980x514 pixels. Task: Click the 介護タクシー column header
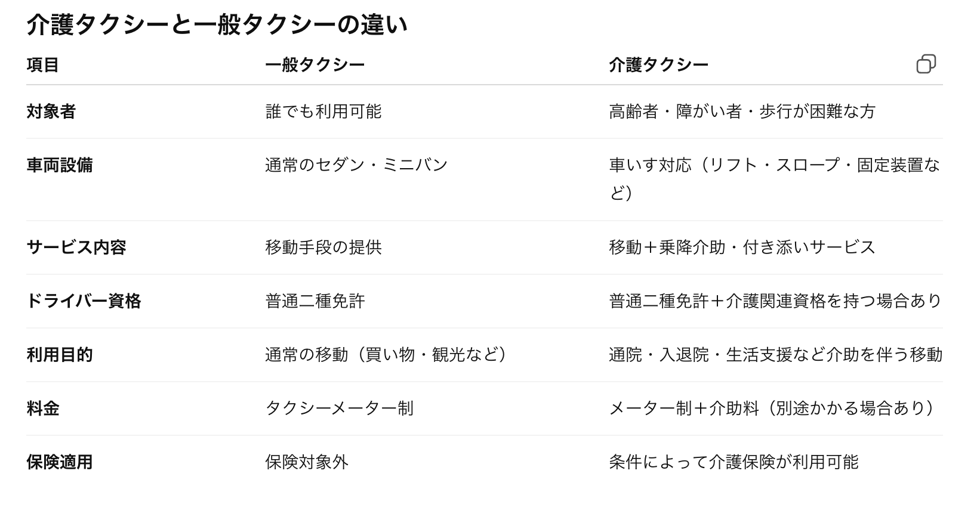click(x=658, y=65)
